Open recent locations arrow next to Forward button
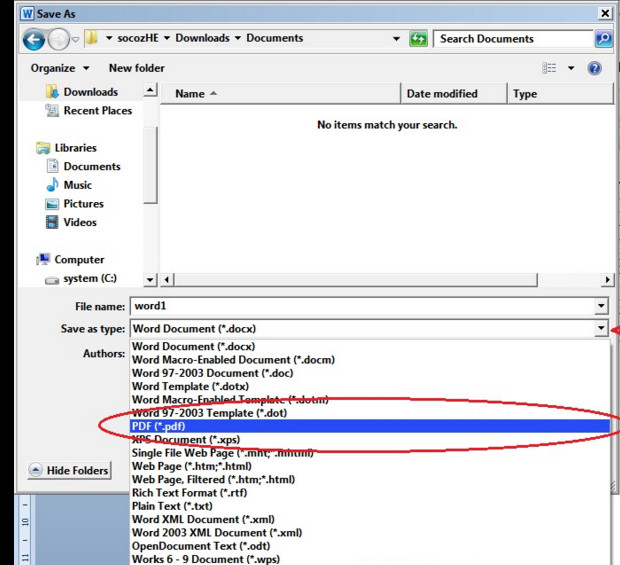Viewport: 620px width, 565px height. click(76, 40)
